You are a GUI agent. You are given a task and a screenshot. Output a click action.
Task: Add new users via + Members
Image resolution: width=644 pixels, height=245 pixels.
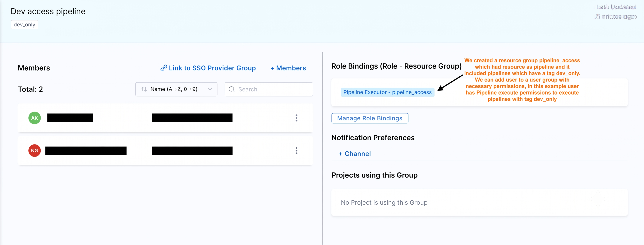click(288, 68)
